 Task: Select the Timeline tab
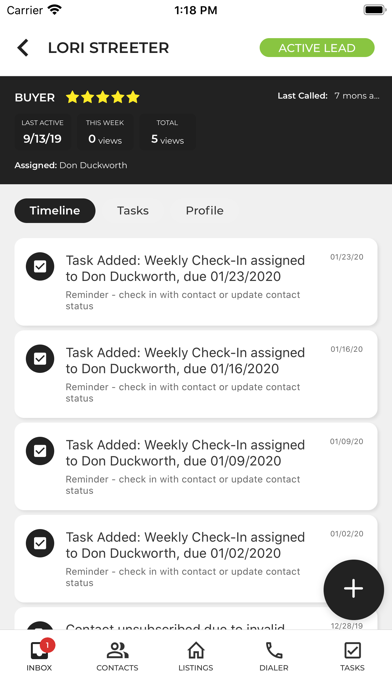pyautogui.click(x=55, y=210)
